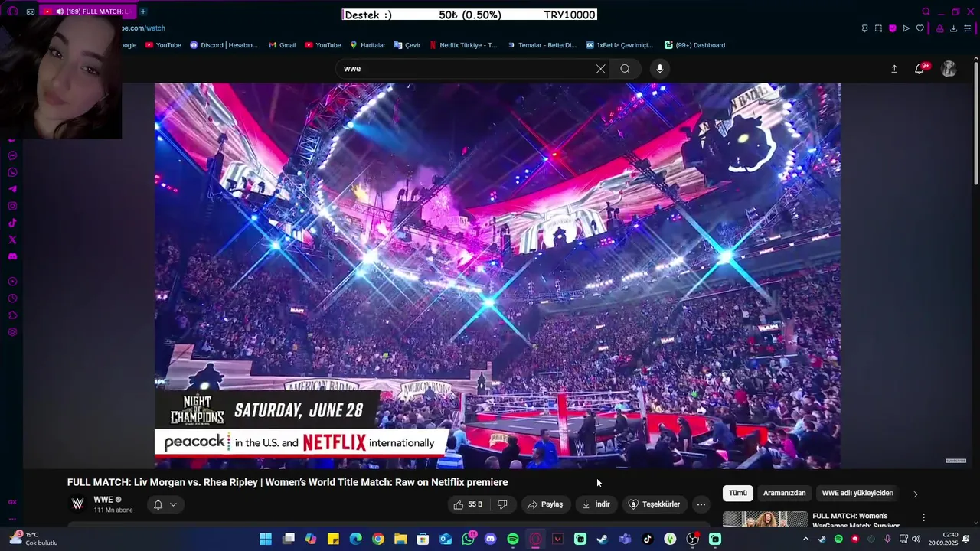
Task: Click the GX logo at the sidebar bottom
Action: pos(12,502)
